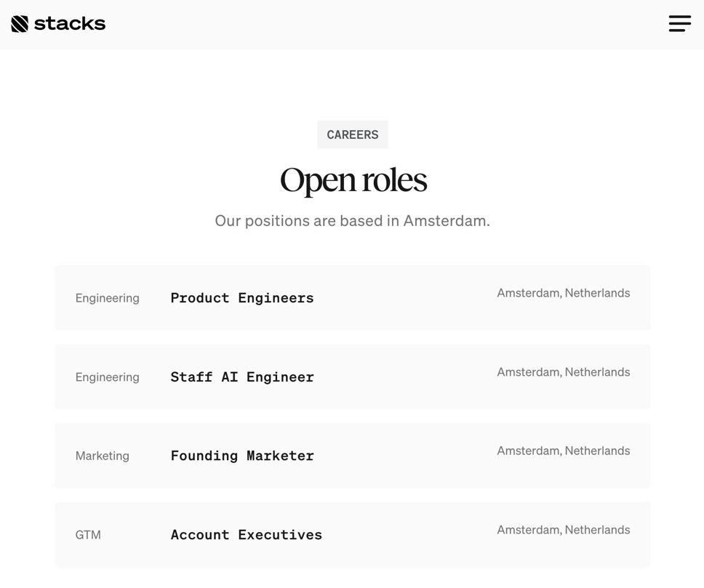Select the CAREERS badge label
Viewport: 704px width, 588px height.
(353, 134)
